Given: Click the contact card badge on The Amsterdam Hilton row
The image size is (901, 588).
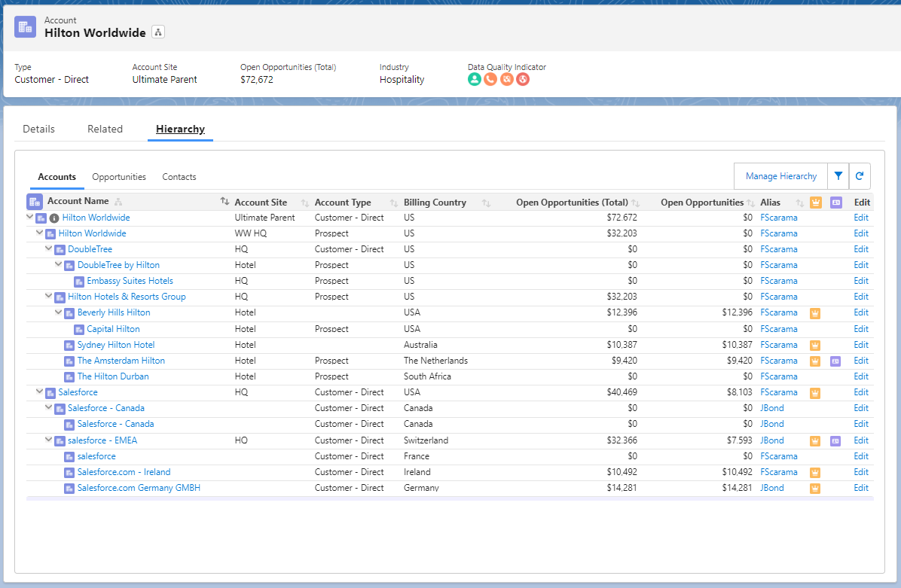Looking at the screenshot, I should coord(835,360).
